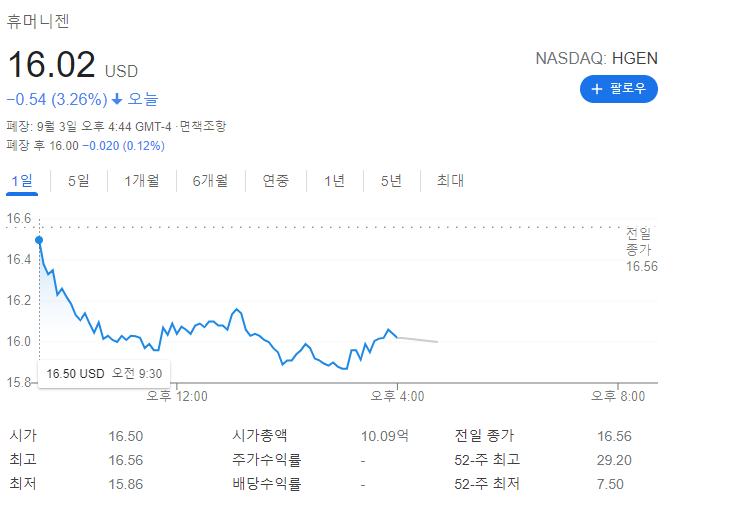Click the 주가수익률 label
The width and height of the screenshot is (731, 529).
[267, 460]
